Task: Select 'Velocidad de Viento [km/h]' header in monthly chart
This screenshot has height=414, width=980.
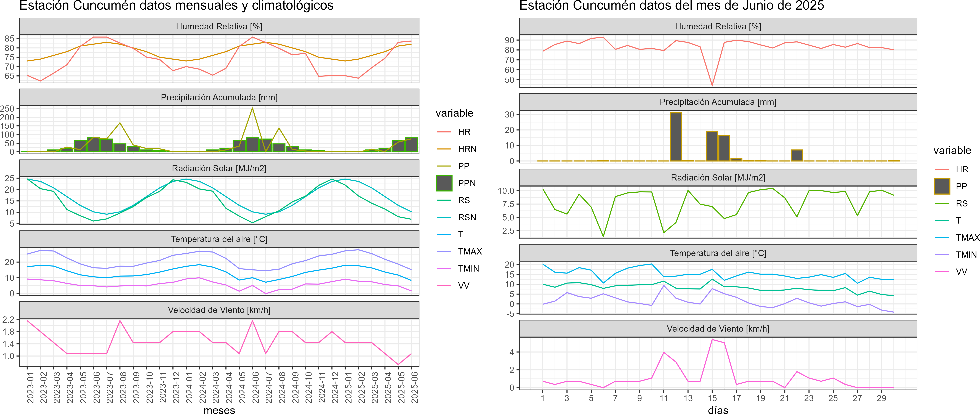Action: pos(219,310)
